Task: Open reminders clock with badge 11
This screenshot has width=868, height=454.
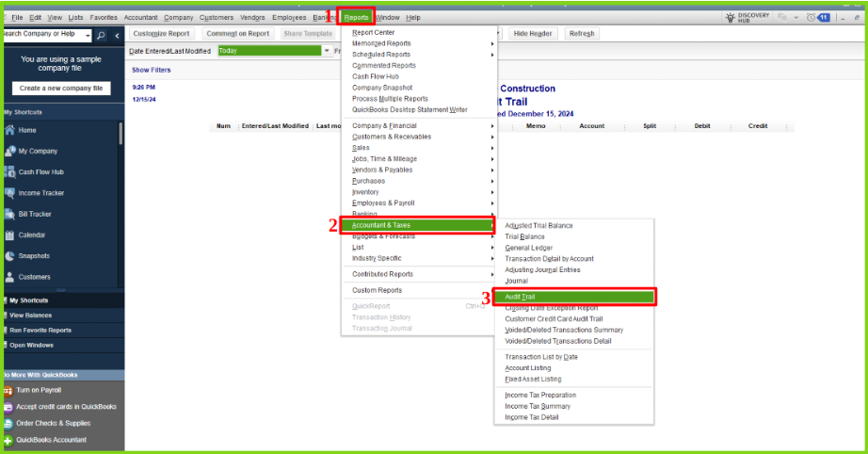Action: [817, 18]
